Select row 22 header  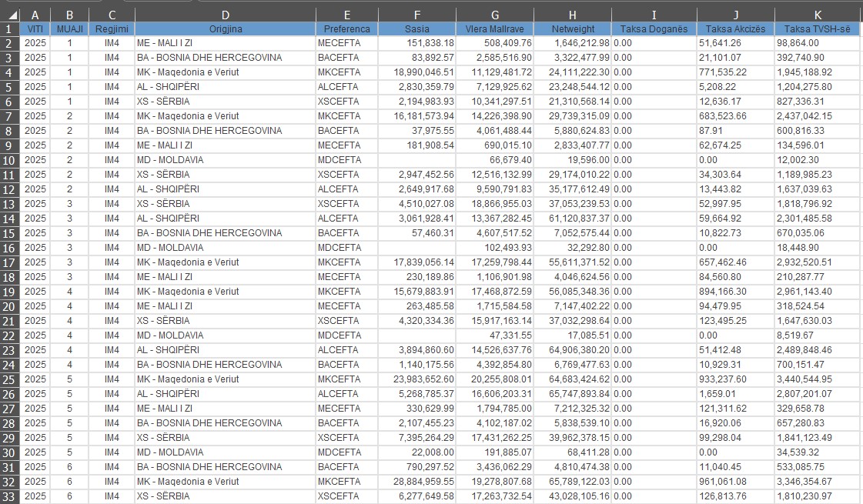(9, 335)
